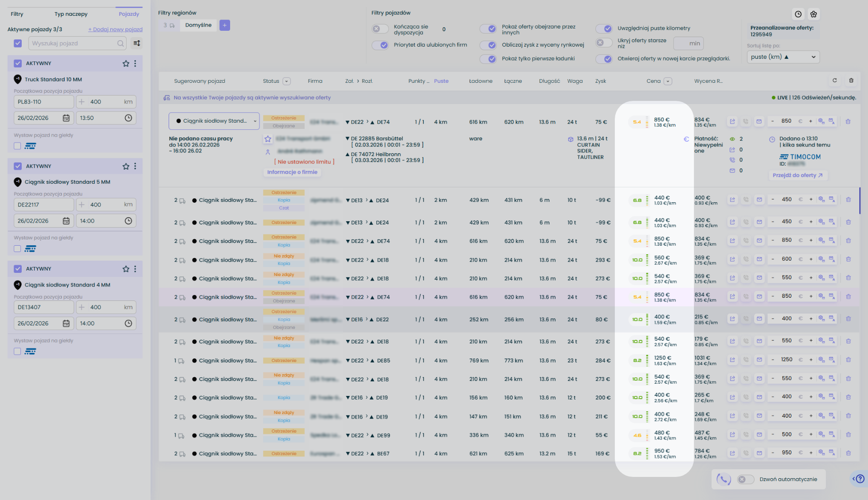Disable 'Uwzględniaj puste kilometry' toggle
Image resolution: width=868 pixels, height=500 pixels.
604,29
